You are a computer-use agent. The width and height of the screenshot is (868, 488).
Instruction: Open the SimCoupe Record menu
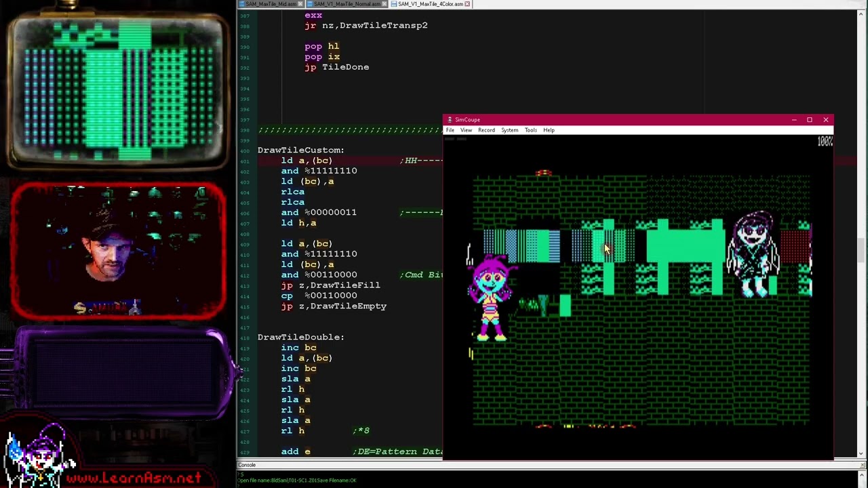pos(486,130)
